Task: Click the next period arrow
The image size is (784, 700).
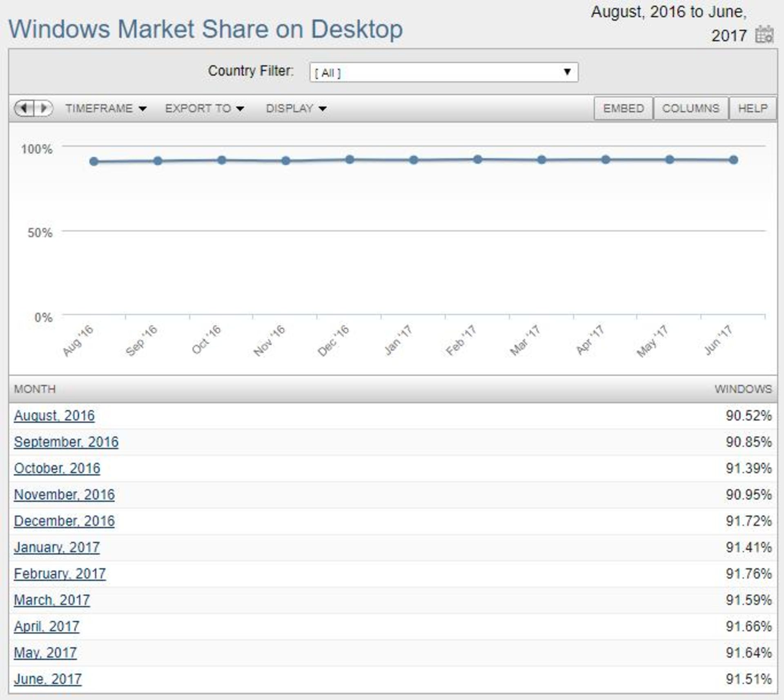Action: (x=44, y=108)
